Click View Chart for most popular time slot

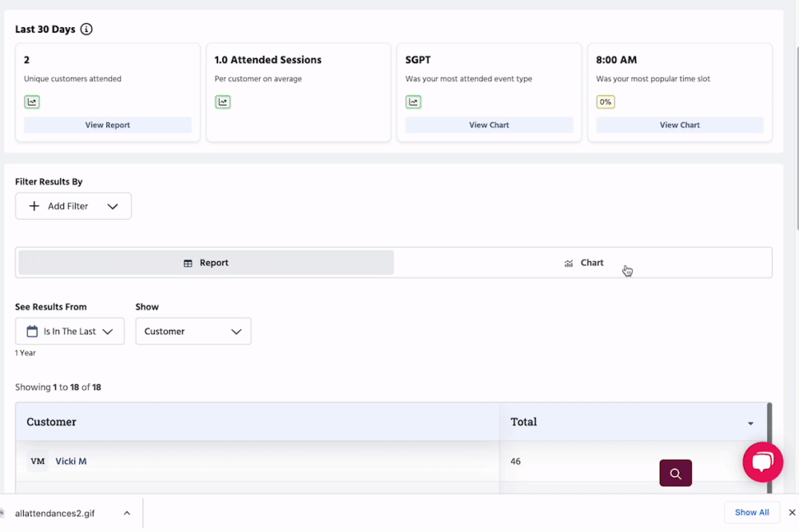pyautogui.click(x=679, y=125)
